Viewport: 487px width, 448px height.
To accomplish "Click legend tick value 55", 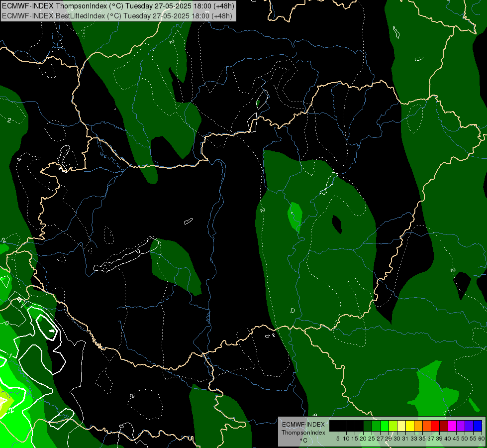I will [x=473, y=439].
